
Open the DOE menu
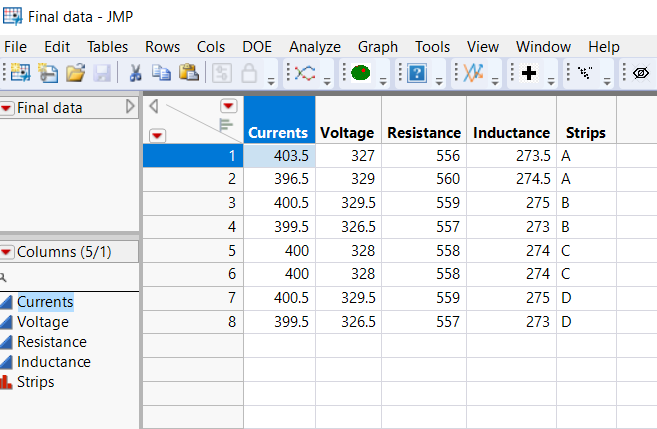[x=256, y=47]
